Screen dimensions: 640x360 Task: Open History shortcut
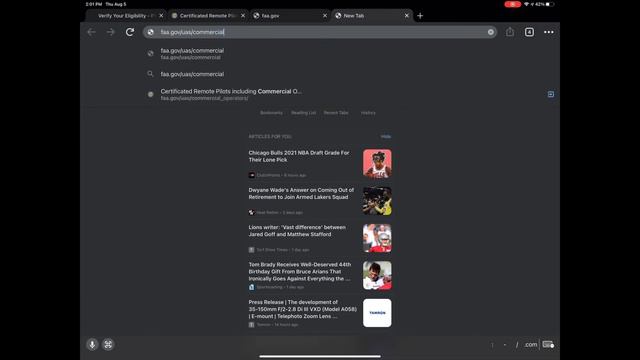(x=368, y=113)
